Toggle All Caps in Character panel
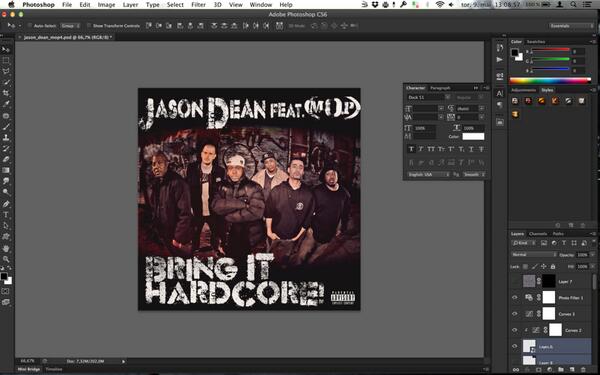The width and height of the screenshot is (600, 375). (x=431, y=149)
